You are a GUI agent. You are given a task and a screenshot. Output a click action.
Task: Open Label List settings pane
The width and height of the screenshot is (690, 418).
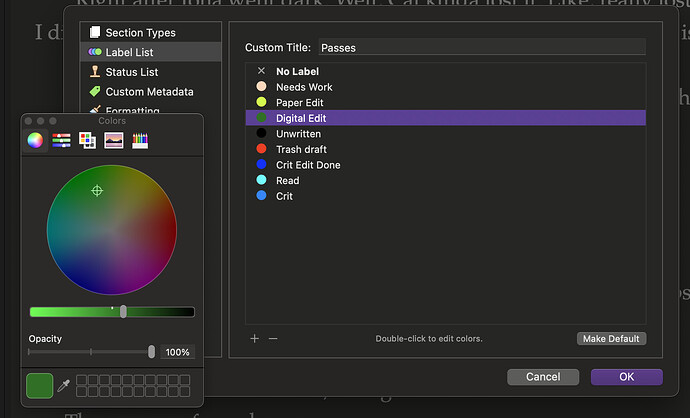click(x=151, y=52)
